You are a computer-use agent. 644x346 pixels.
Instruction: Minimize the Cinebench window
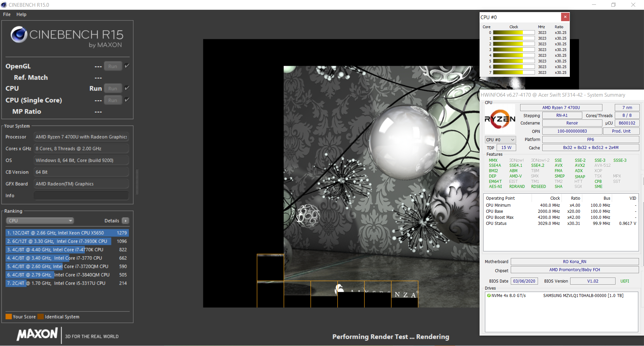(594, 5)
